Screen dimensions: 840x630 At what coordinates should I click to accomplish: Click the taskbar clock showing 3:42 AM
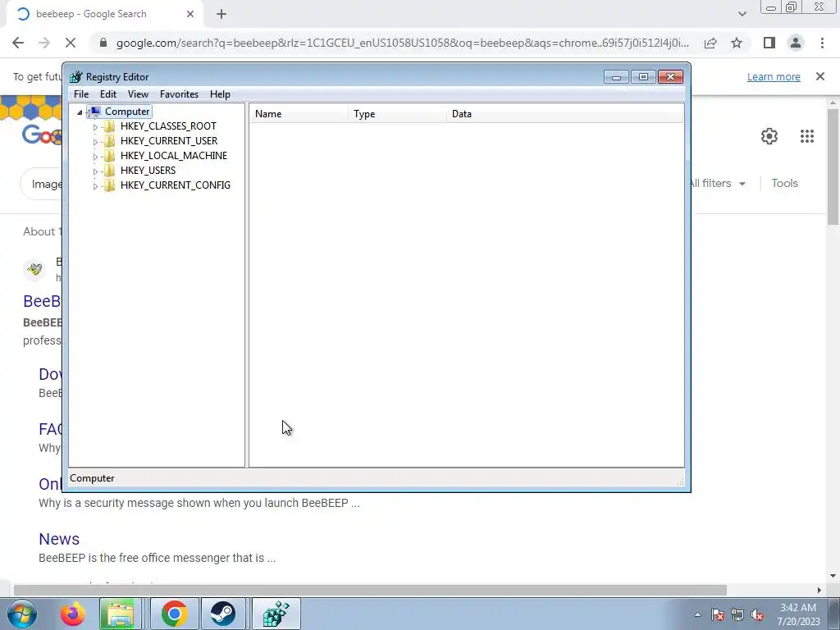point(798,614)
